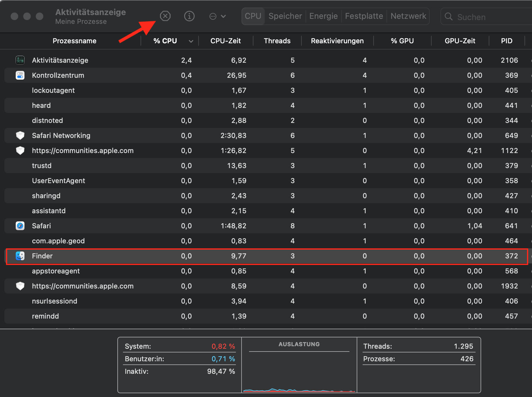Click the Safari Networking shield icon
The height and width of the screenshot is (397, 532).
tap(20, 135)
